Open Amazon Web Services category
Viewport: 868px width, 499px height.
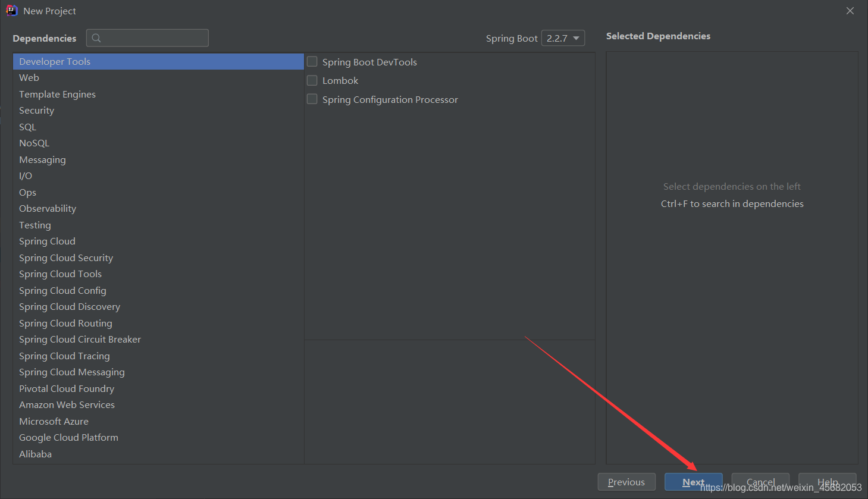[158, 405]
